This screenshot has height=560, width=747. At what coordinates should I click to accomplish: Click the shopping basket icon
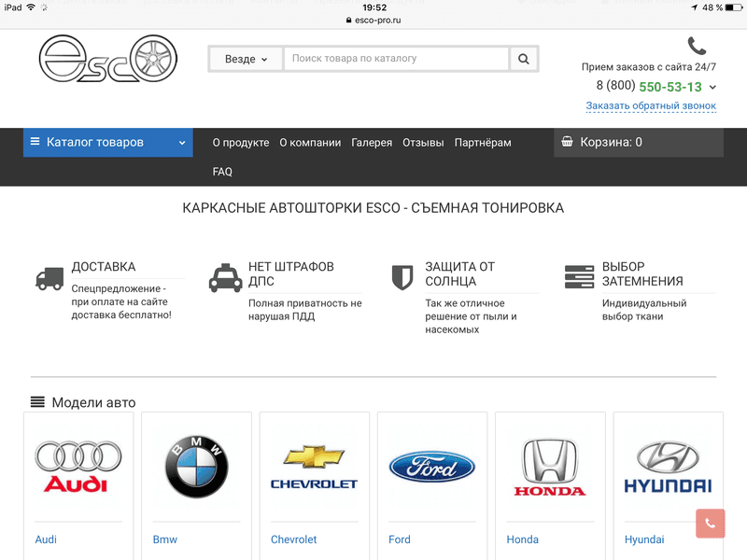(567, 142)
